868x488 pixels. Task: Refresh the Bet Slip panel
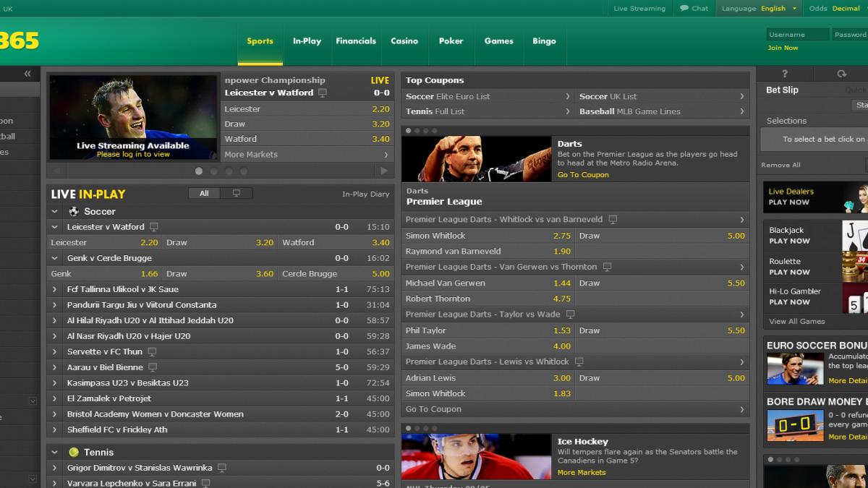coord(841,74)
